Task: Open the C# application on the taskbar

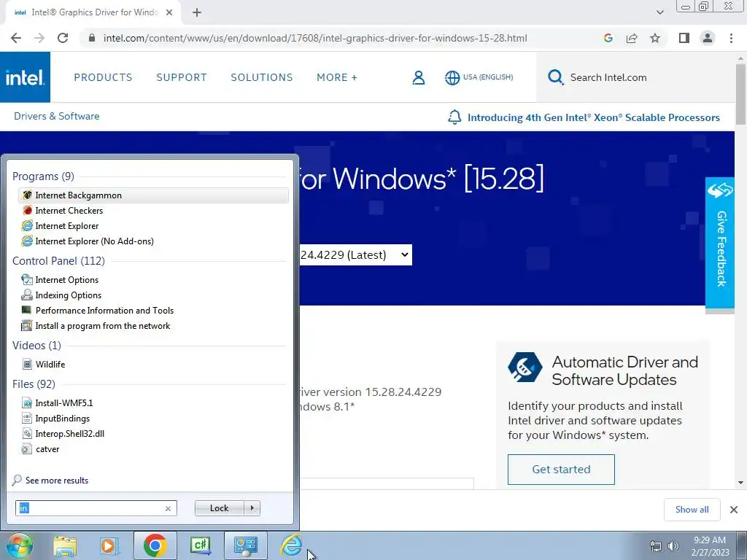Action: [200, 545]
